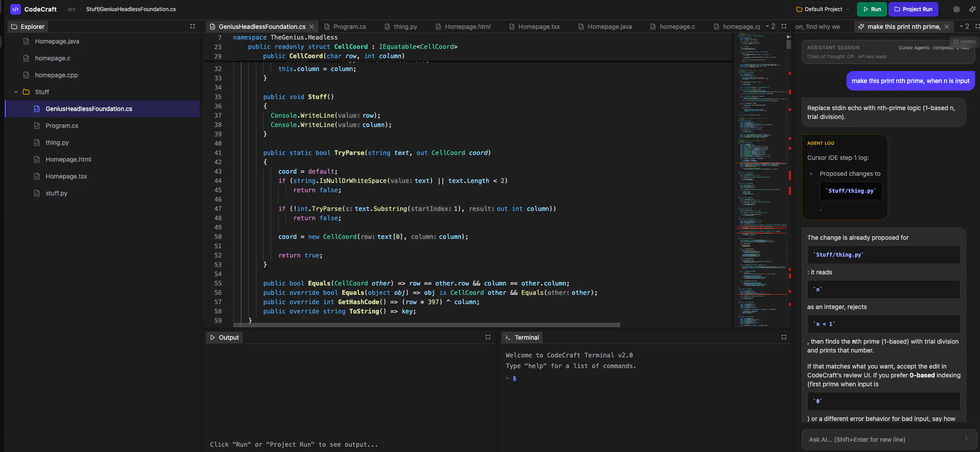Click the homepage.c file icon in Explorer
This screenshot has height=452, width=980.
pyautogui.click(x=26, y=58)
